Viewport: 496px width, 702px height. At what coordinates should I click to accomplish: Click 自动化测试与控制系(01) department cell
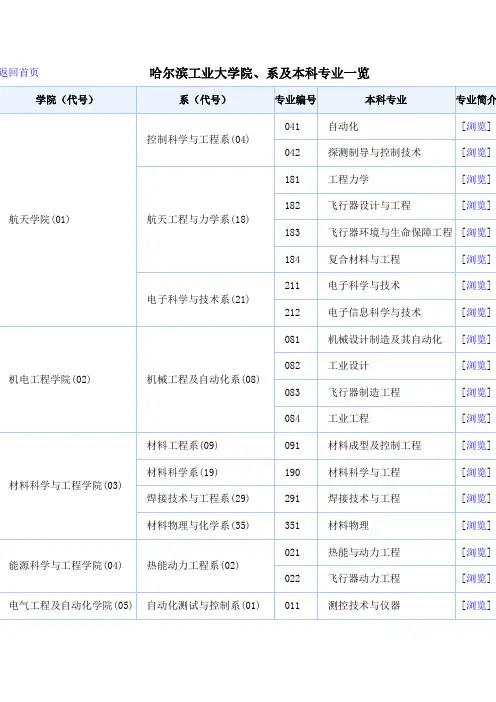205,606
